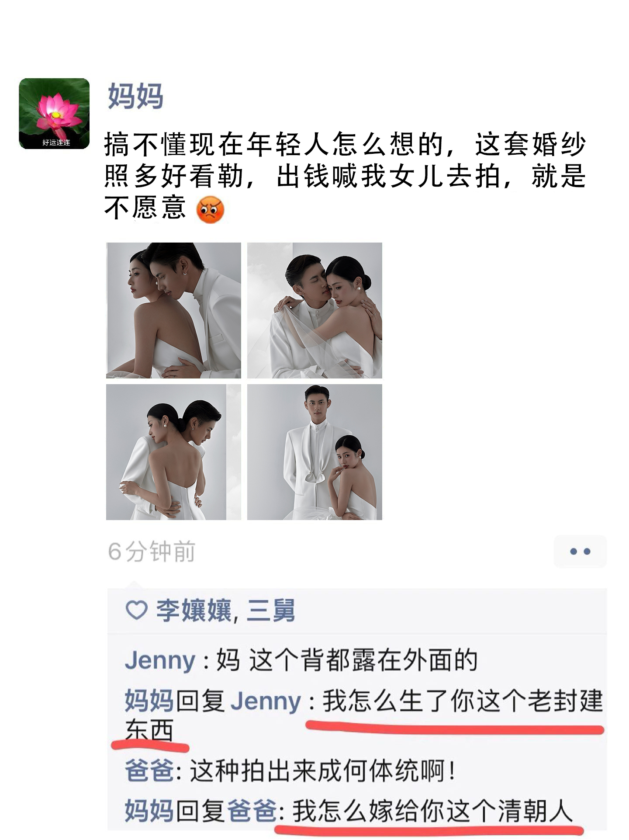Viewport: 629px width, 840px height.
Task: View the bottom-left wedding photo
Action: click(173, 452)
